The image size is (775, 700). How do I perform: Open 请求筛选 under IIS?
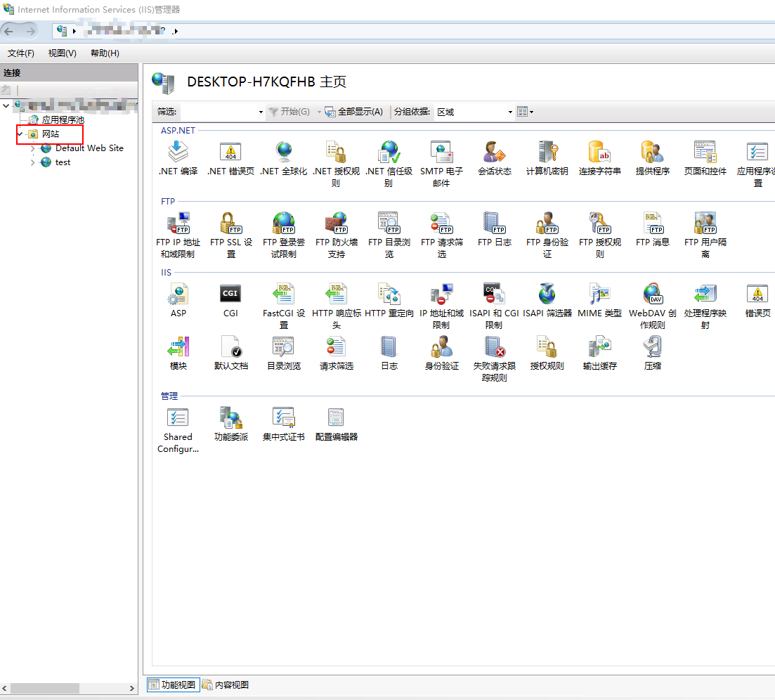(336, 354)
